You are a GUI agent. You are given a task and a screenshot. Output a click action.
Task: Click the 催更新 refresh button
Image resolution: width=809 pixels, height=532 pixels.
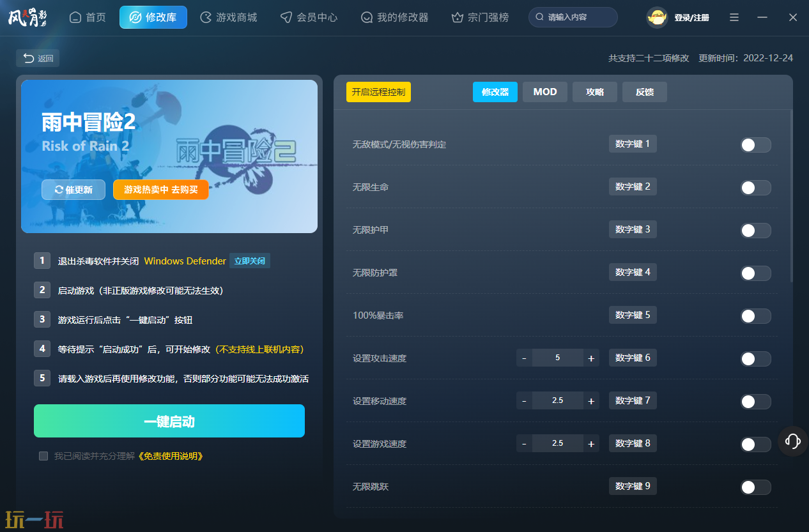(x=73, y=190)
